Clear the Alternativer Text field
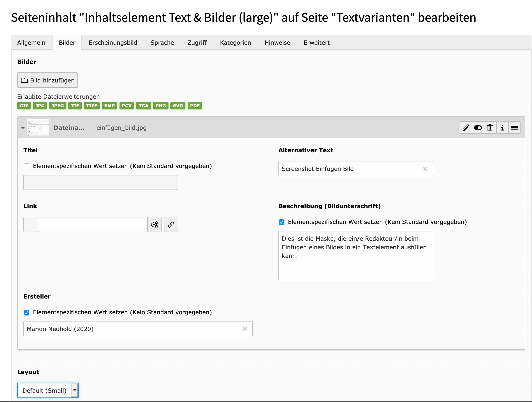The height and width of the screenshot is (402, 532). click(x=425, y=169)
